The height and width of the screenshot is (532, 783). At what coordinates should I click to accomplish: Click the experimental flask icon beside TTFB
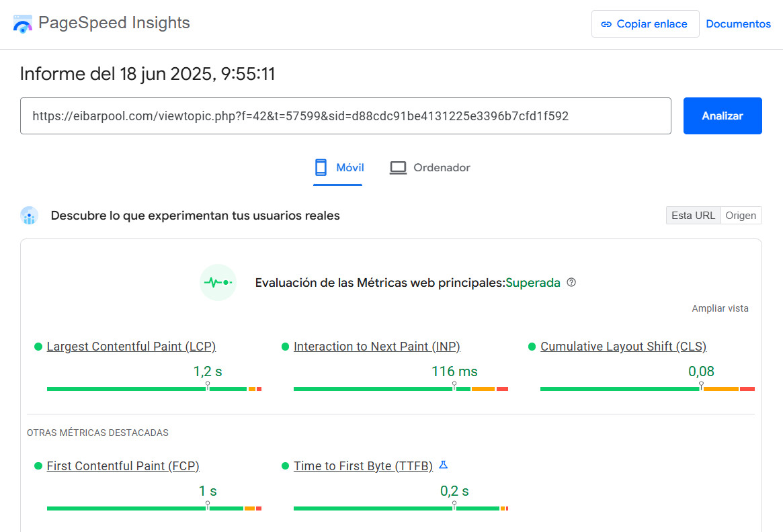click(443, 465)
